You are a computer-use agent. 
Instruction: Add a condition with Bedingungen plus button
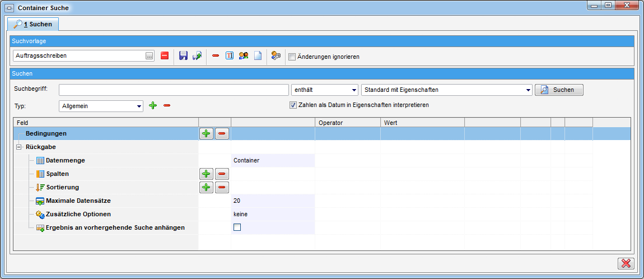coord(206,134)
